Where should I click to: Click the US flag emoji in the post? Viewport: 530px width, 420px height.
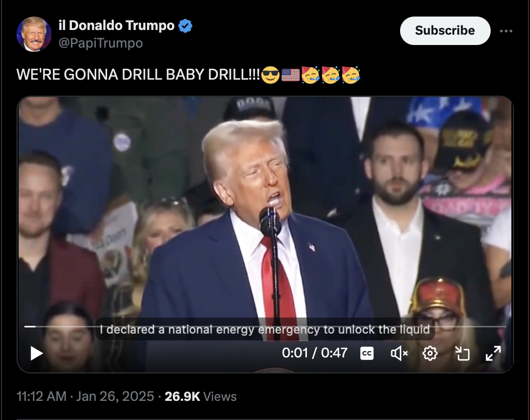click(x=290, y=74)
